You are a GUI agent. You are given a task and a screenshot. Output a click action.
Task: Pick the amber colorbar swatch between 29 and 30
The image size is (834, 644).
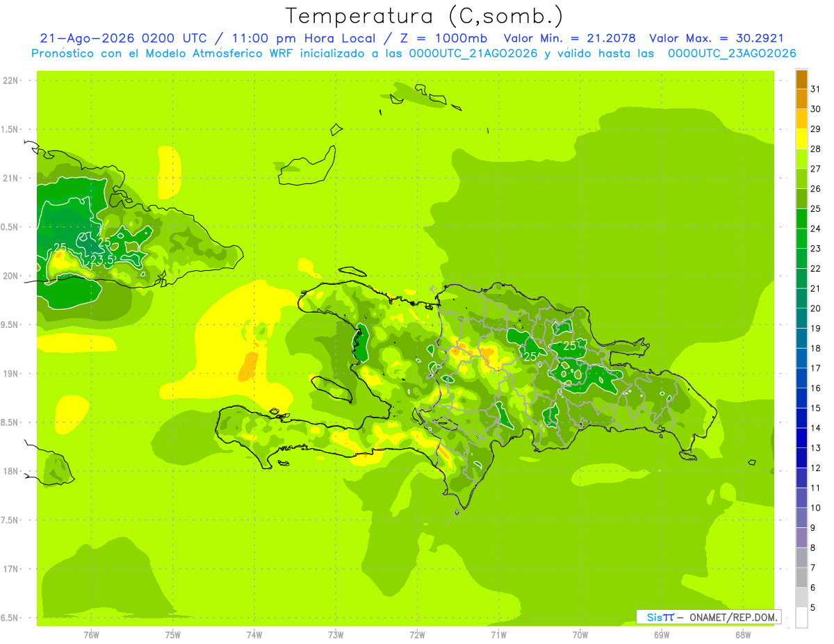click(801, 119)
